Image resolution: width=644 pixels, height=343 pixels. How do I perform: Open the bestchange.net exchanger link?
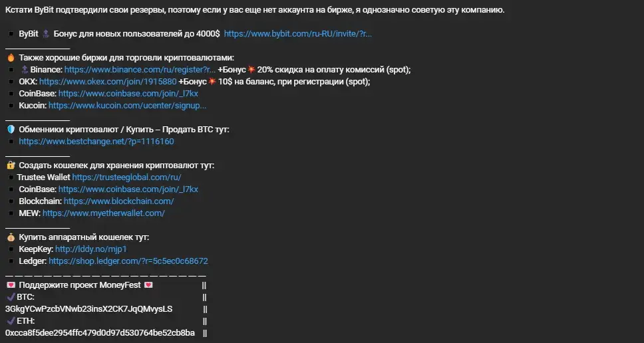pos(96,142)
